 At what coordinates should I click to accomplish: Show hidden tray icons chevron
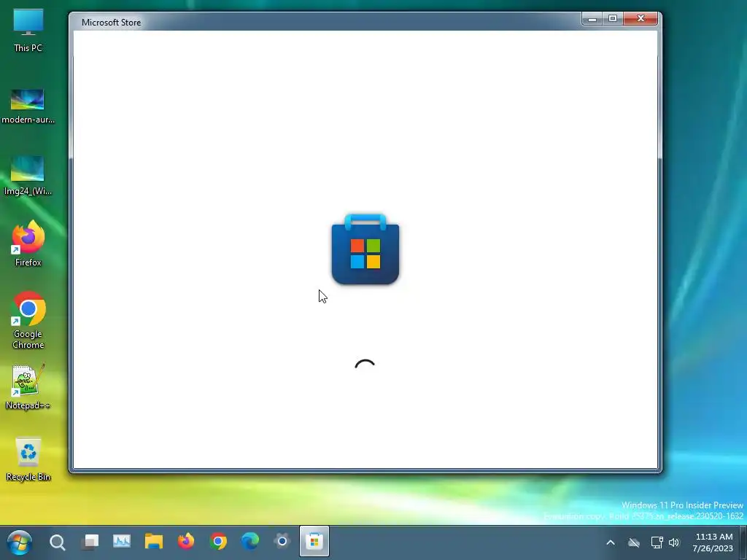[x=611, y=542]
